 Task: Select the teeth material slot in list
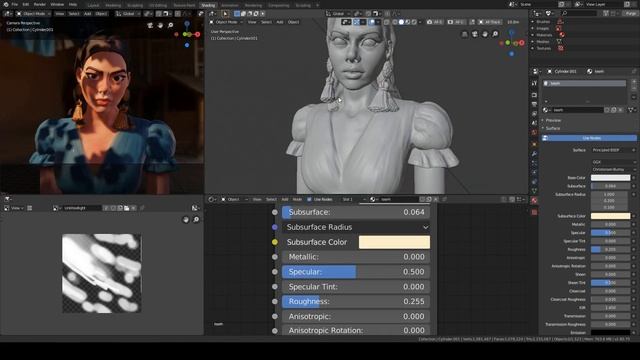(x=584, y=83)
